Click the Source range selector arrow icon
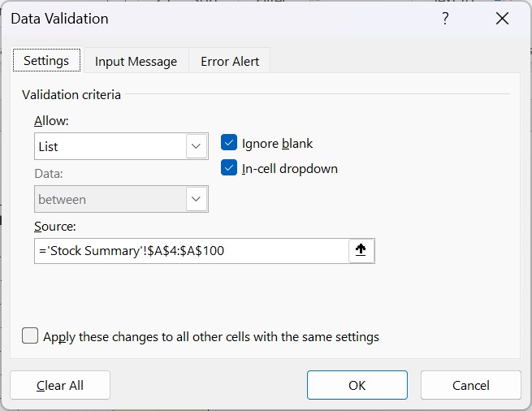 361,251
